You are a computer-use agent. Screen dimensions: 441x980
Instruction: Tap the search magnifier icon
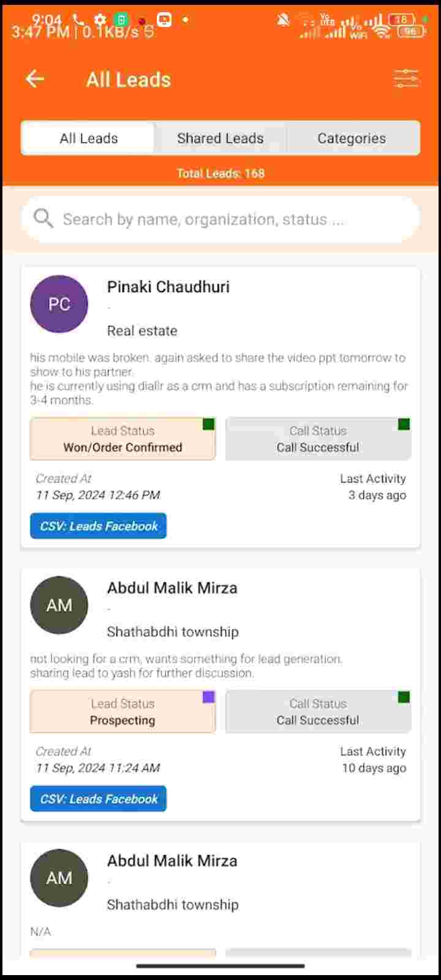point(43,218)
